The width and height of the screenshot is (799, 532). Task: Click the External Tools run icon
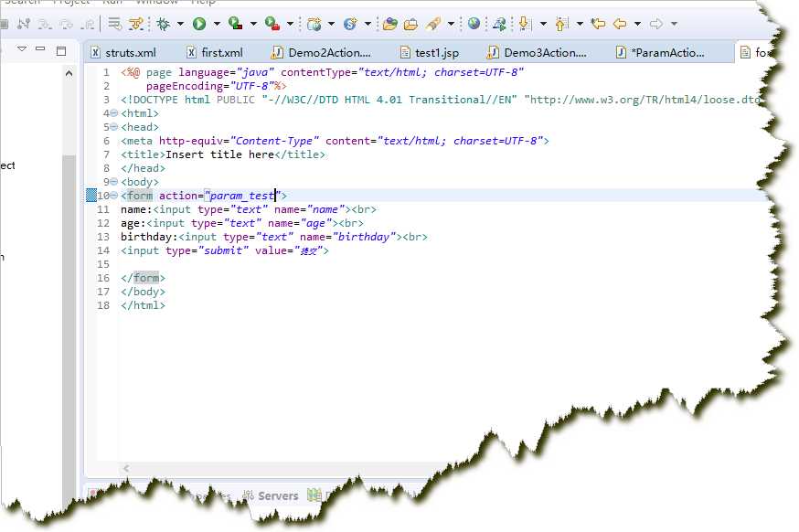[x=272, y=24]
